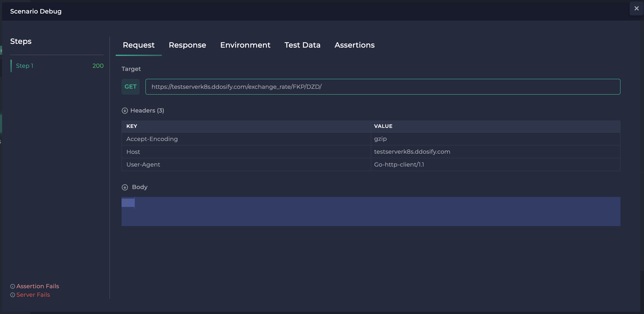Collapse the Headers section using its arrow icon
Viewport: 644px width, 314px height.
click(x=125, y=110)
